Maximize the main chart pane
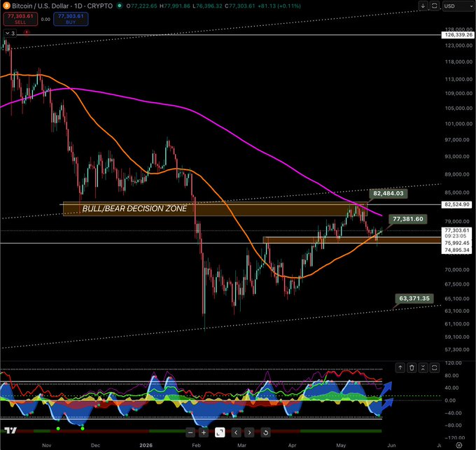The height and width of the screenshot is (450, 476). click(x=435, y=6)
